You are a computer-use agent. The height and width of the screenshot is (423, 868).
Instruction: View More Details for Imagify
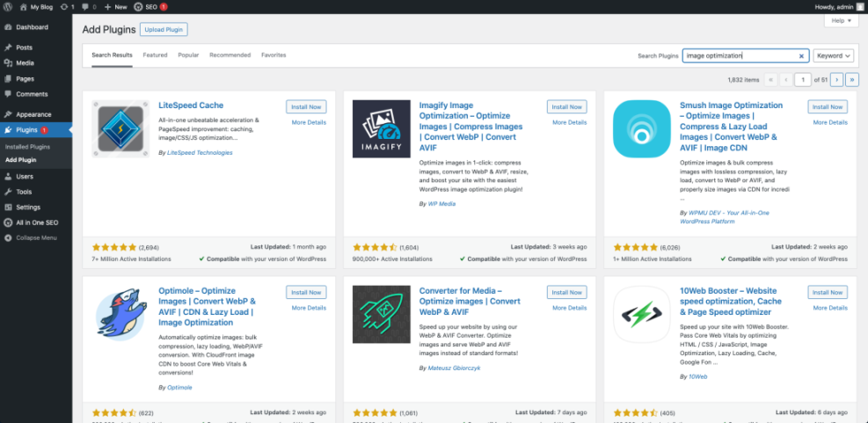click(x=570, y=122)
